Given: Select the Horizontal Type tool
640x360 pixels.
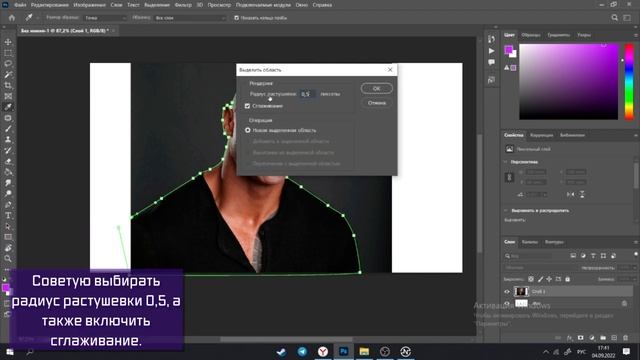Looking at the screenshot, I should pos(8,215).
